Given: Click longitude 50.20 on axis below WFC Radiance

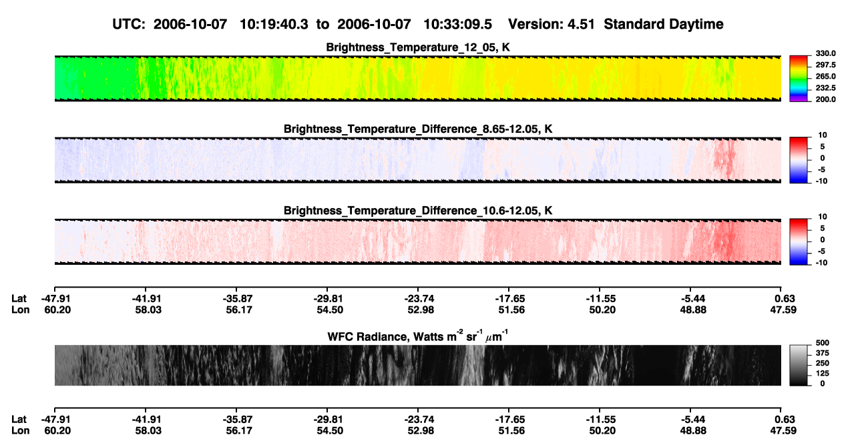Looking at the screenshot, I should 601,430.
